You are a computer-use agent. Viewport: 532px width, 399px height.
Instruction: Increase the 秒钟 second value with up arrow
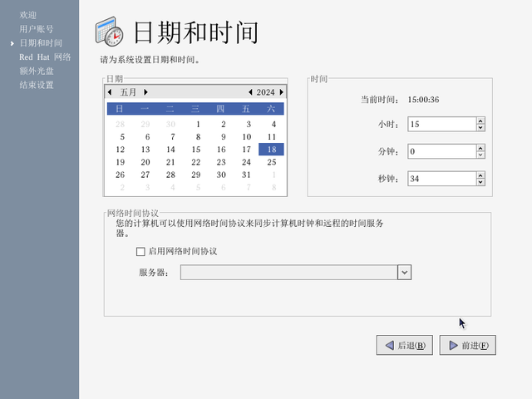click(480, 175)
